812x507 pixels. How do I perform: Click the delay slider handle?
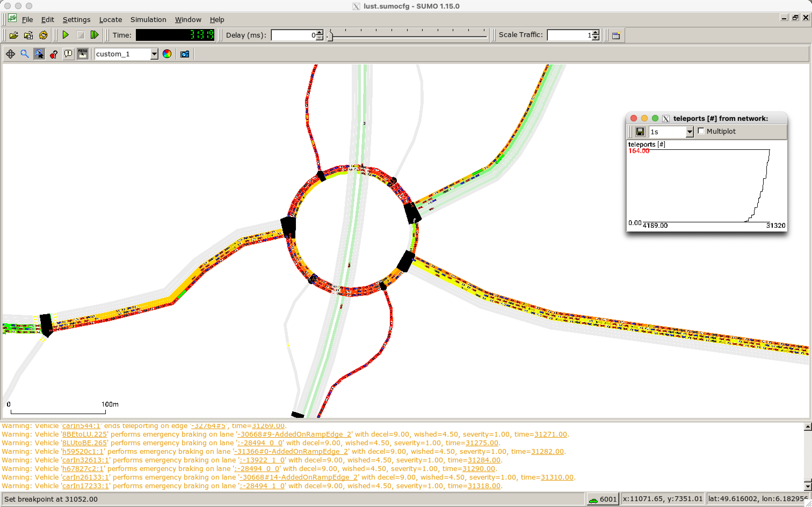click(330, 35)
